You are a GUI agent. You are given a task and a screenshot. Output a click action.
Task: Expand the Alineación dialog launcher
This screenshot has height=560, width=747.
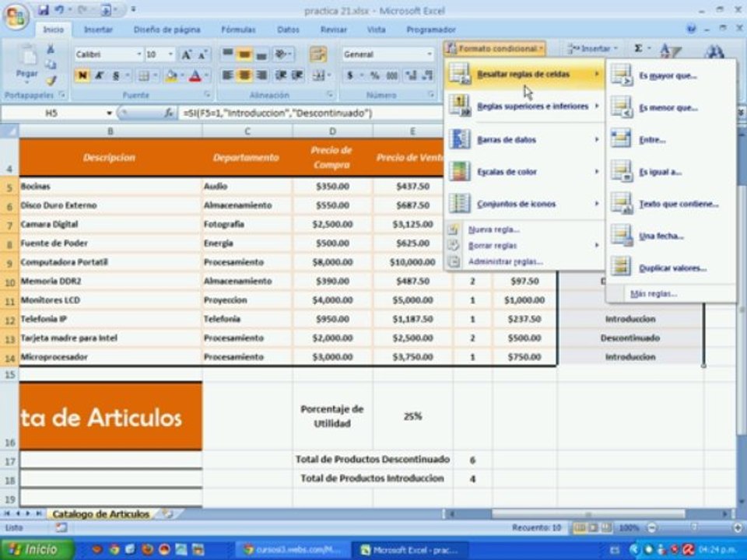coord(330,95)
